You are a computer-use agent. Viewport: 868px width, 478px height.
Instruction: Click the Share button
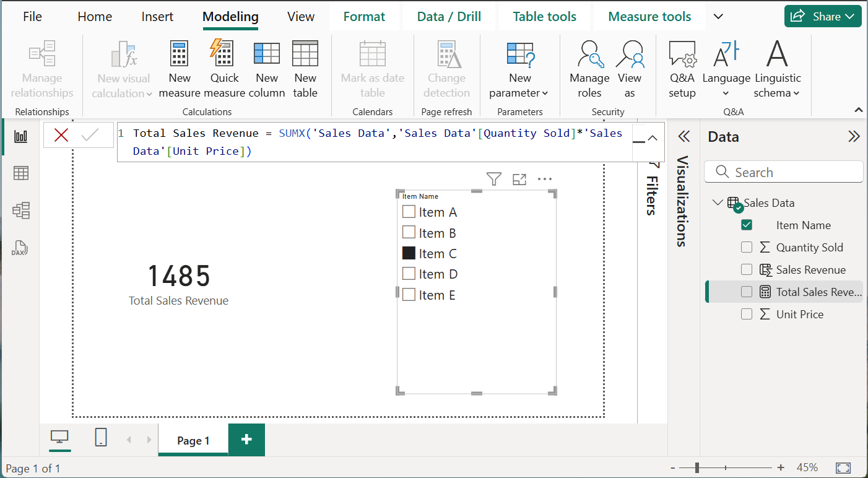[822, 17]
